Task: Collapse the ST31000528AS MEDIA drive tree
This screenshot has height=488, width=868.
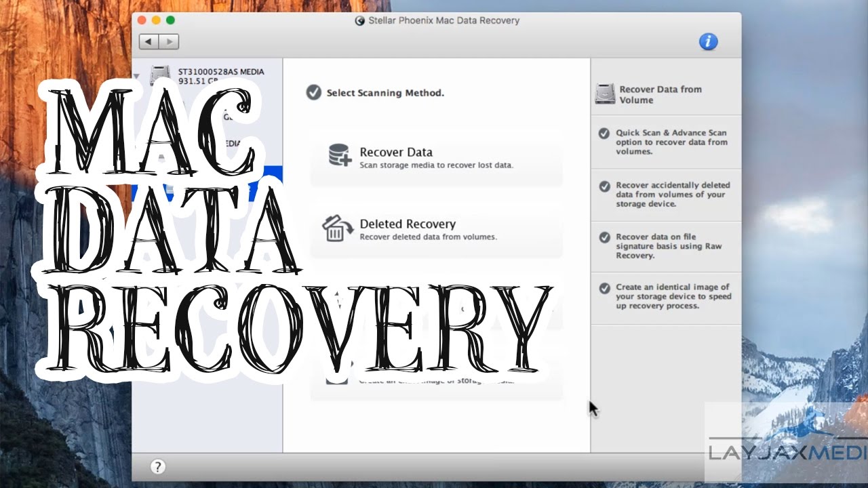Action: tap(138, 76)
